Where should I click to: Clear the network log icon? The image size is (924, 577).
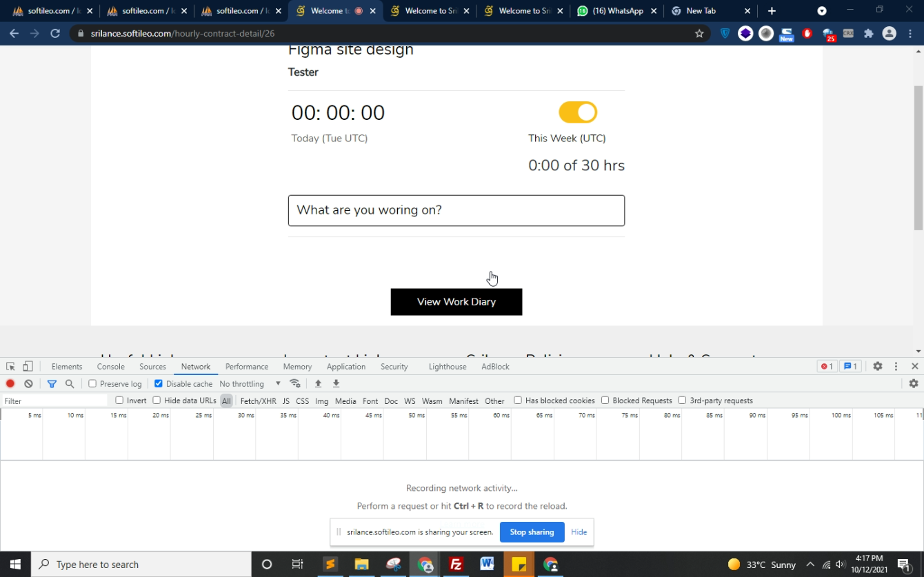[x=28, y=384]
